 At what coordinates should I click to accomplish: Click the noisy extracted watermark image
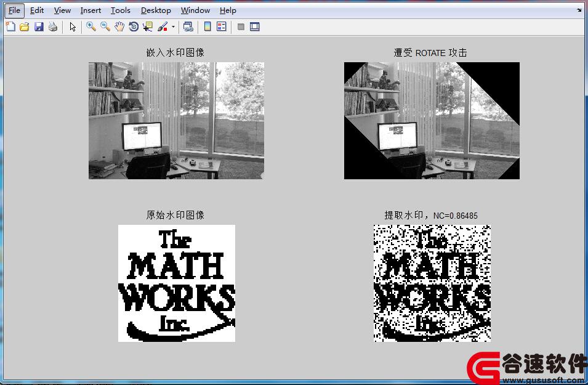click(x=432, y=283)
